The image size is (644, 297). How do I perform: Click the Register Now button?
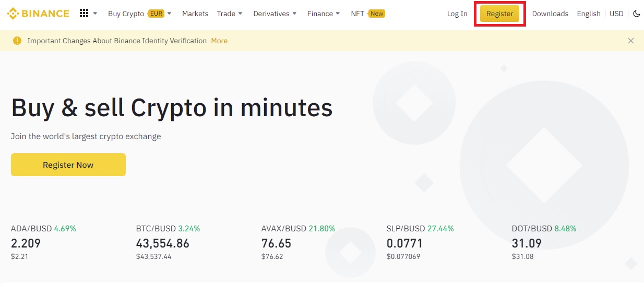(68, 165)
